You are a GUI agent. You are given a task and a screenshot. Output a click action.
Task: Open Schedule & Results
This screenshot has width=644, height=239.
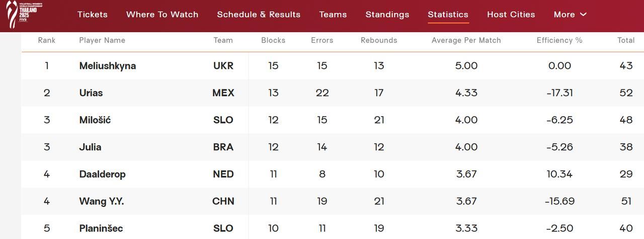[259, 15]
